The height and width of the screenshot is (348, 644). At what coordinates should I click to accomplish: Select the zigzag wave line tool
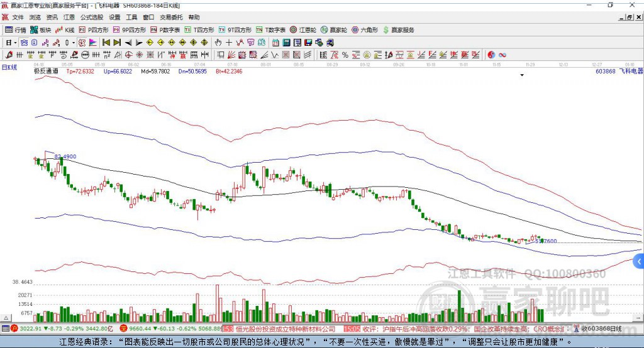pos(274,55)
